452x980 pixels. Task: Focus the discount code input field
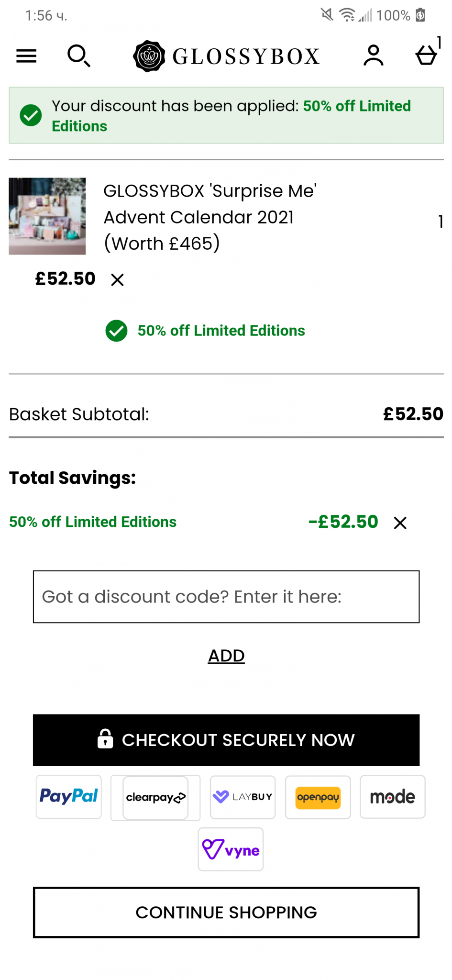226,597
